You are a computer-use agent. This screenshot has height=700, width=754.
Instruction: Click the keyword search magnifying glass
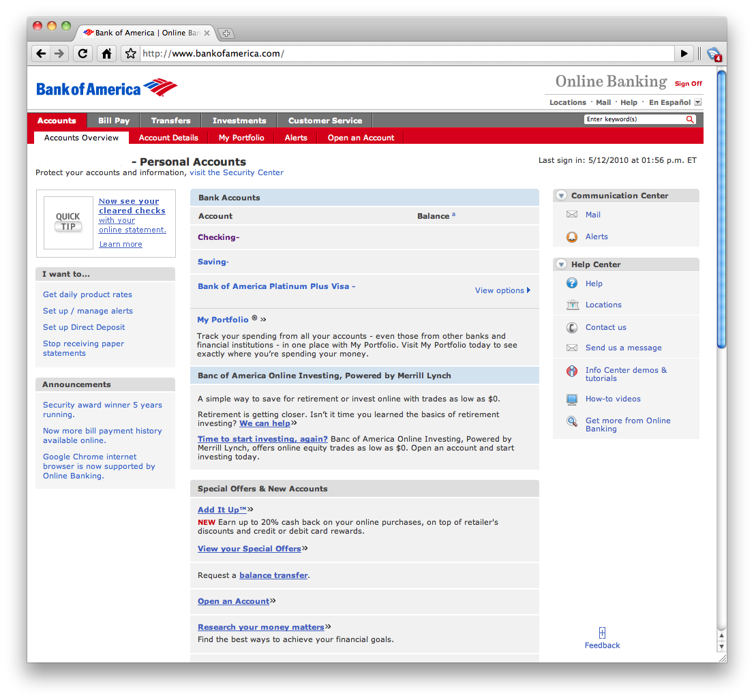(690, 119)
